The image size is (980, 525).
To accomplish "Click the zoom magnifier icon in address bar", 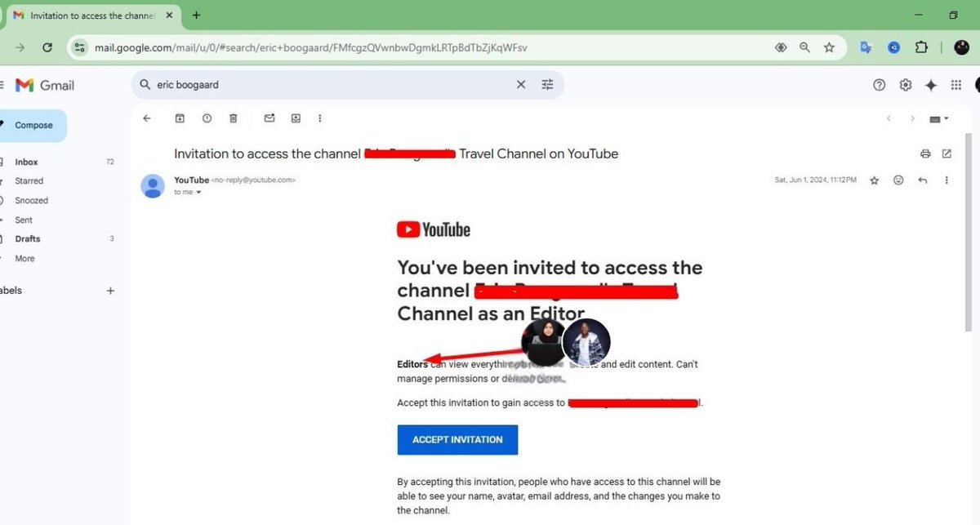I will 805,47.
